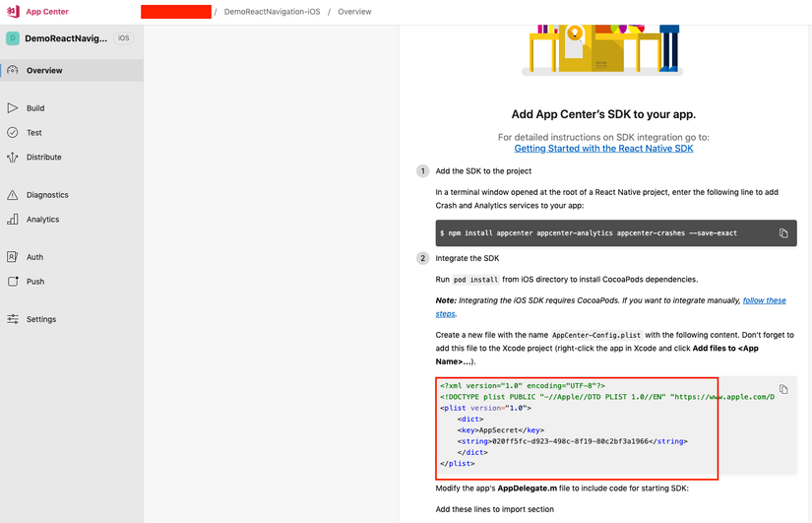Image resolution: width=812 pixels, height=523 pixels.
Task: Click the AppCenter-Config.plist file name code
Action: click(x=596, y=335)
